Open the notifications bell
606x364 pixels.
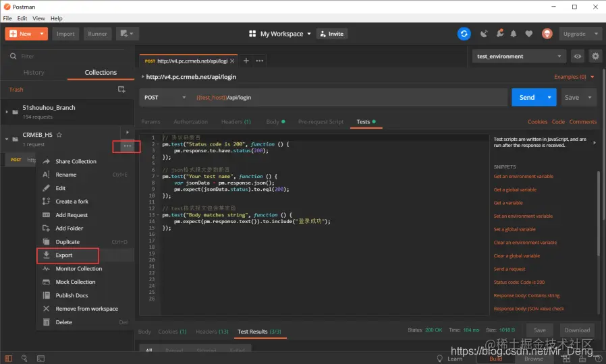click(x=514, y=34)
